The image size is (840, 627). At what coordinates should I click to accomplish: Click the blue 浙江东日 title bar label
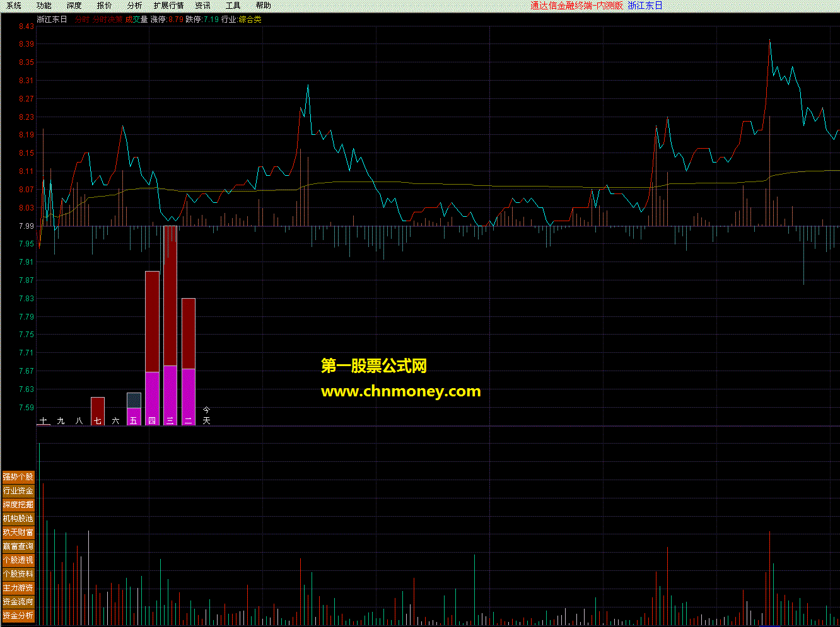pos(645,6)
